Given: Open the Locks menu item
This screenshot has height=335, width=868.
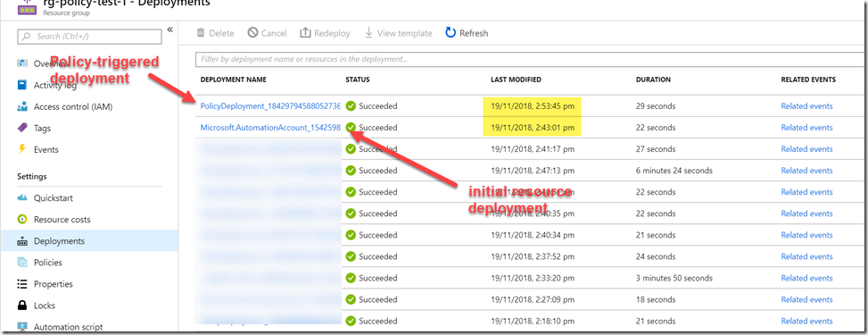Looking at the screenshot, I should click(x=45, y=306).
